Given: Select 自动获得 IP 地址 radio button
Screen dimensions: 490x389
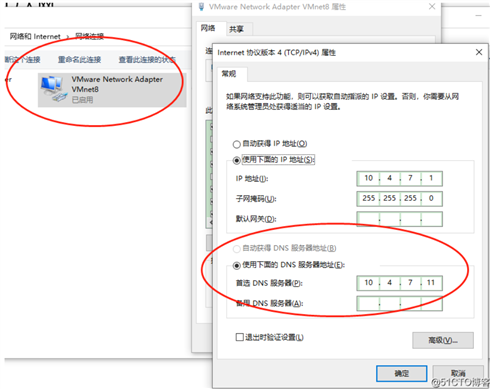Looking at the screenshot, I should (237, 144).
